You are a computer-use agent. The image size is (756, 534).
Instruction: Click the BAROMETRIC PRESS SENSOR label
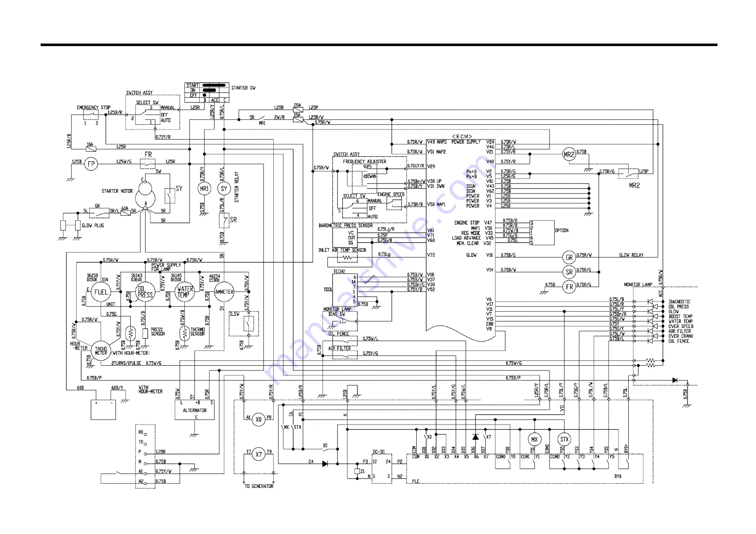click(x=346, y=226)
